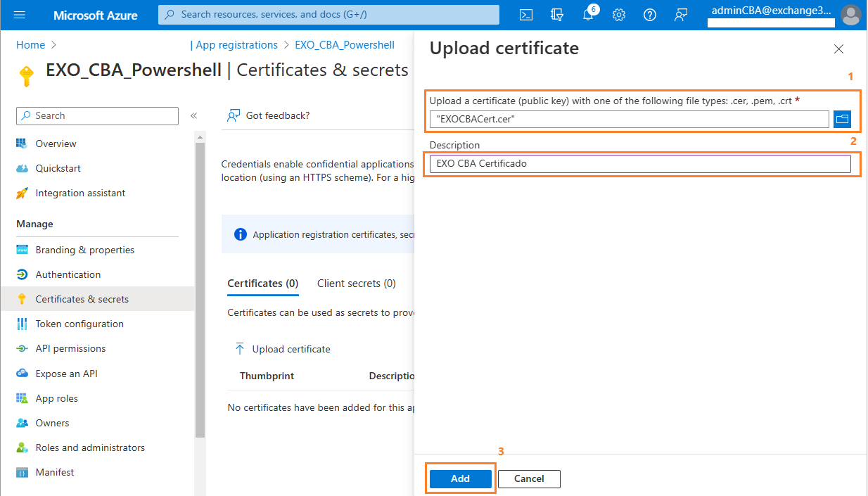This screenshot has width=868, height=496.
Task: Open the EXO_CBA_Powershell breadcrumb
Action: (x=345, y=45)
